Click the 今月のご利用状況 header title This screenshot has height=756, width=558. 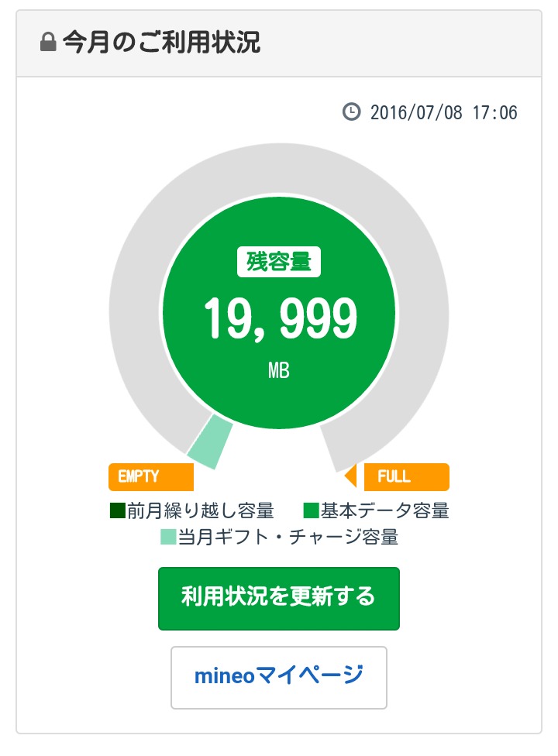(161, 43)
